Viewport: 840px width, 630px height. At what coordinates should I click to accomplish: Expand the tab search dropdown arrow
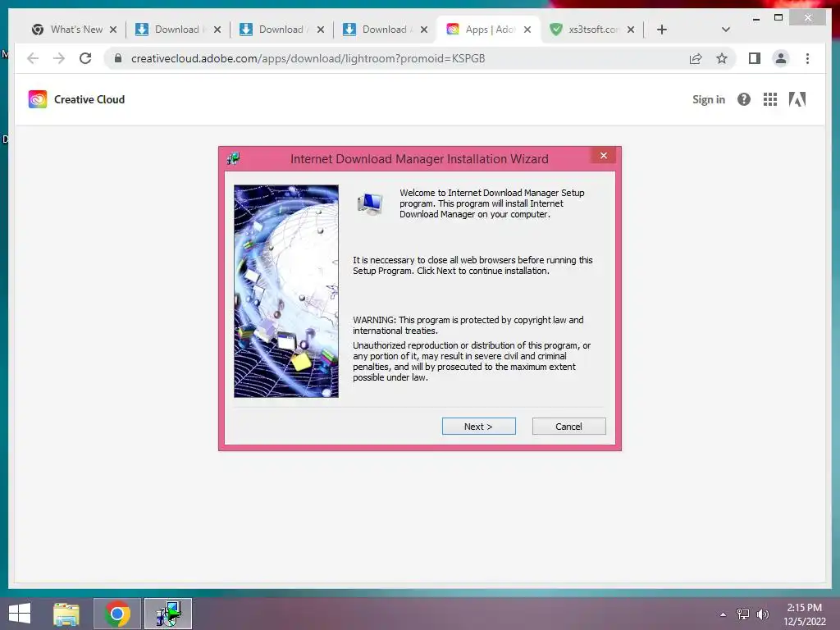tap(725, 30)
